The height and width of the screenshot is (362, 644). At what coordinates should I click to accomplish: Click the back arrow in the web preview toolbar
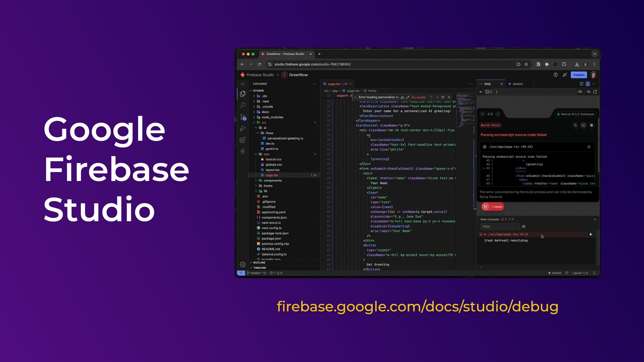point(481,92)
